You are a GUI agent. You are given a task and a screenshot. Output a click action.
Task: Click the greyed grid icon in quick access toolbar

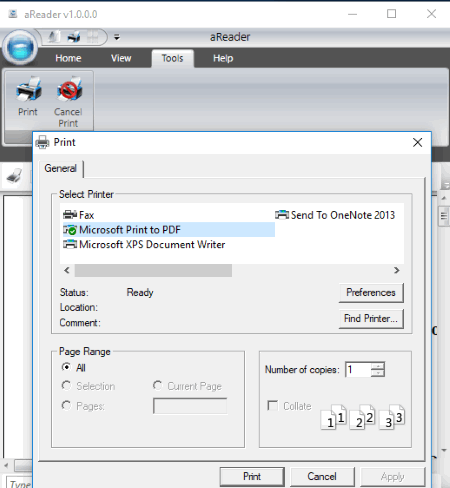coord(93,37)
